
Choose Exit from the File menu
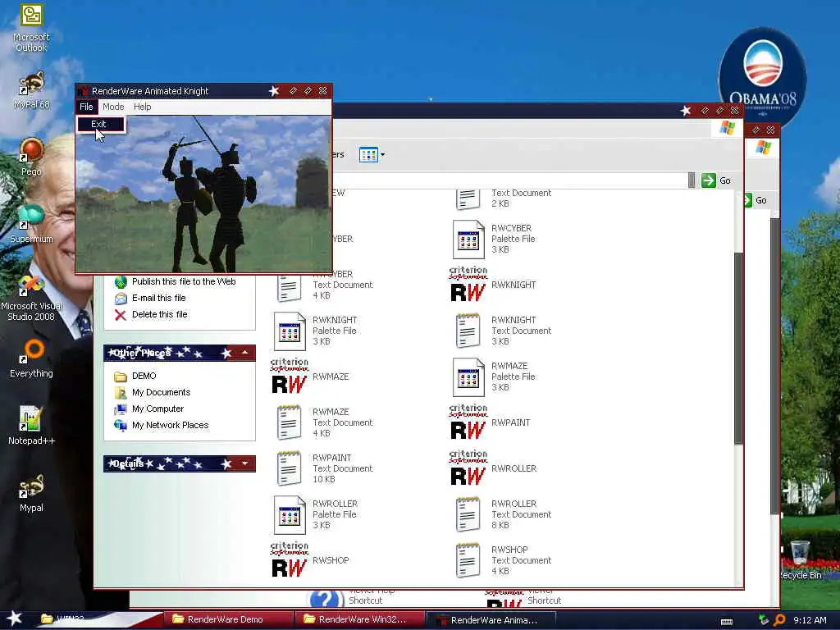pos(101,124)
